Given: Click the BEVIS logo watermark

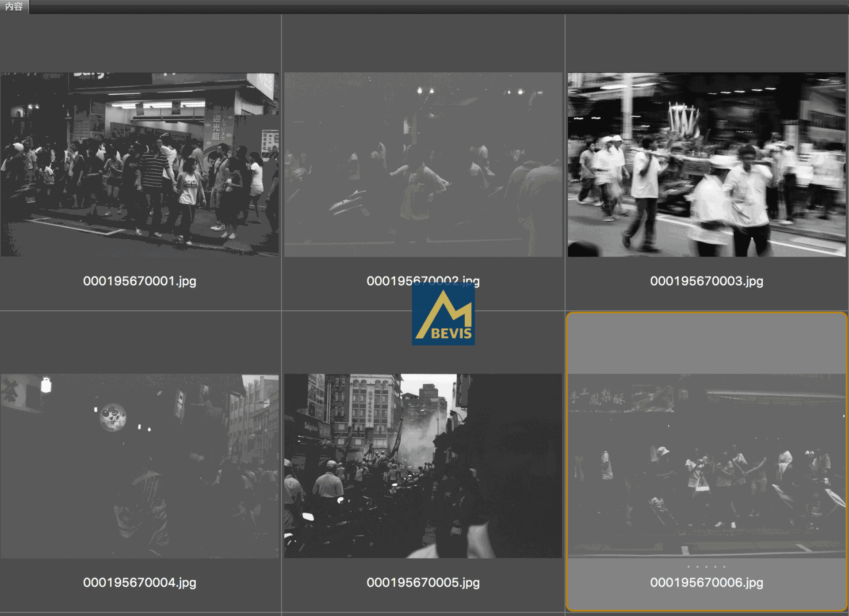Looking at the screenshot, I should tap(443, 314).
